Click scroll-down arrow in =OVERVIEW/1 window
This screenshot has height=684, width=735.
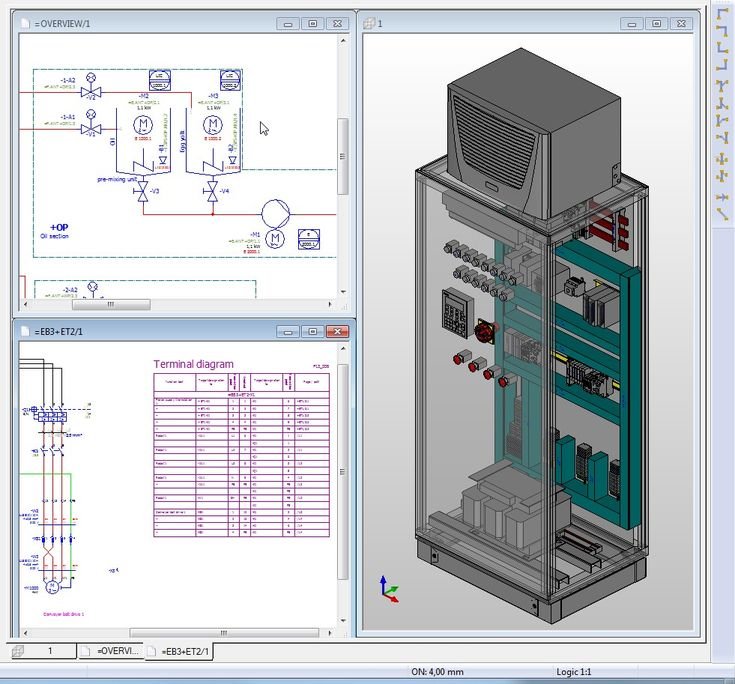[343, 292]
